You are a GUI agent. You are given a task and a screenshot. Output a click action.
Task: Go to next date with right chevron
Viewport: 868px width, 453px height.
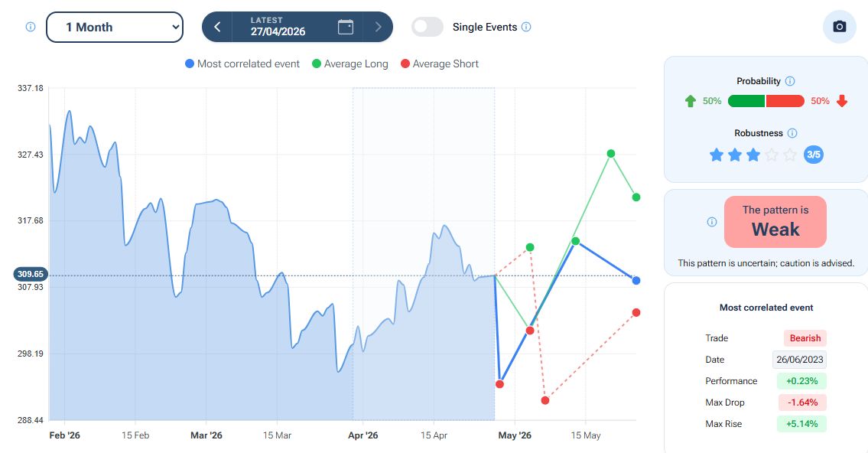378,27
